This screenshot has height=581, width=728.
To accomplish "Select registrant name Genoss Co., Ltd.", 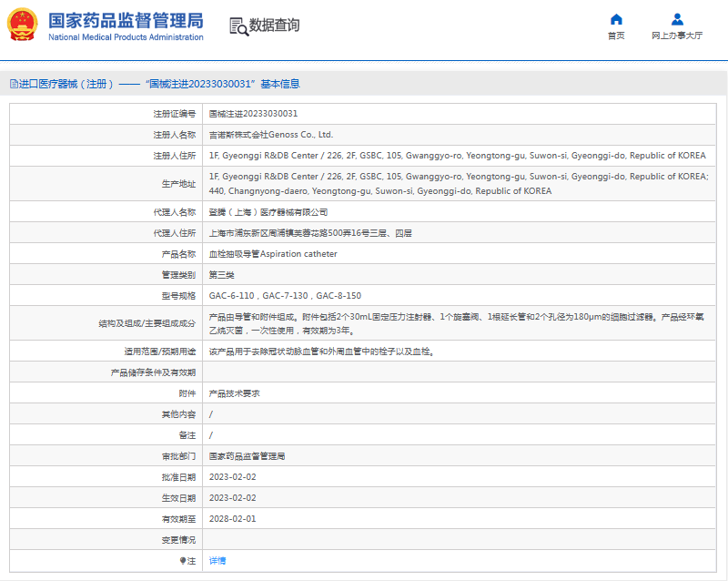I will [x=270, y=135].
